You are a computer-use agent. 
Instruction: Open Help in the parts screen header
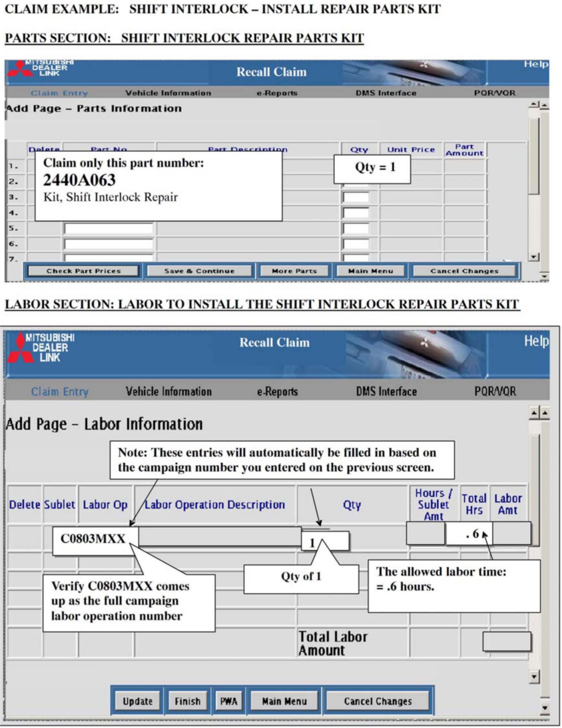pyautogui.click(x=536, y=64)
